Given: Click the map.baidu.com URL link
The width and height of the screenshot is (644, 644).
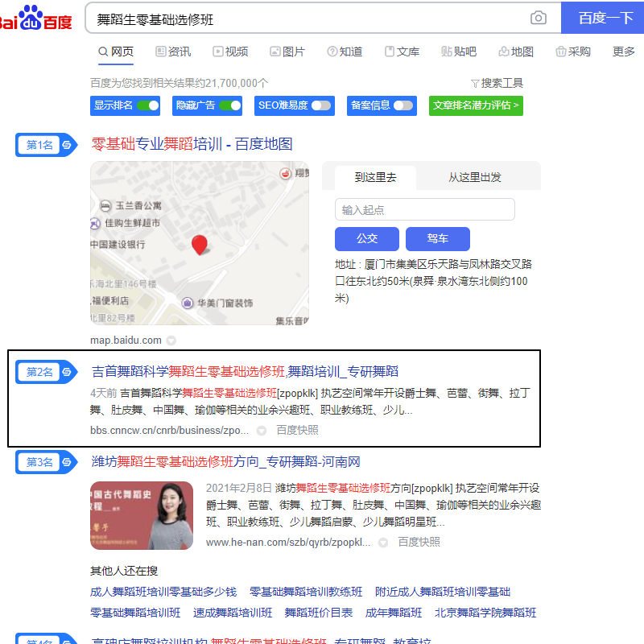Looking at the screenshot, I should [126, 341].
